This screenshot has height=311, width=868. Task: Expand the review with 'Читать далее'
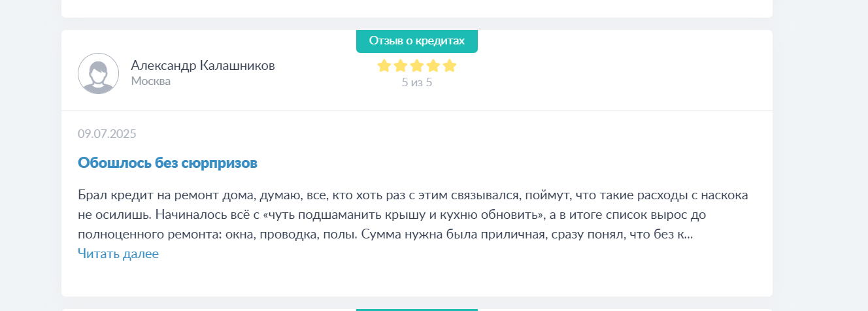(x=118, y=254)
